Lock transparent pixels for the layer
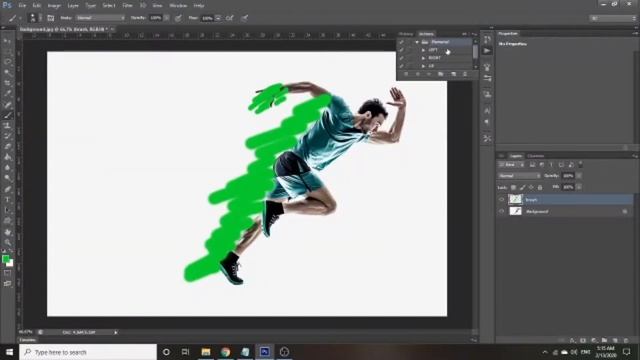This screenshot has width=640, height=360. [x=513, y=187]
